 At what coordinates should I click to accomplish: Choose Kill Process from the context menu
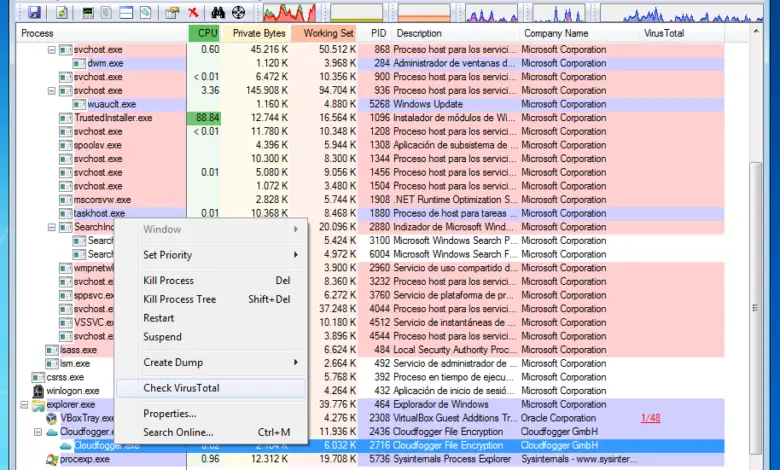point(211,281)
